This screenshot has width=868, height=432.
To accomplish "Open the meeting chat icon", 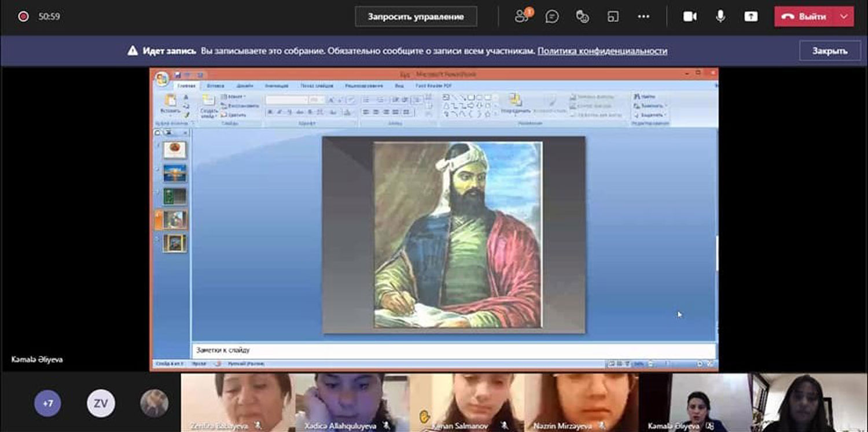I will [552, 17].
